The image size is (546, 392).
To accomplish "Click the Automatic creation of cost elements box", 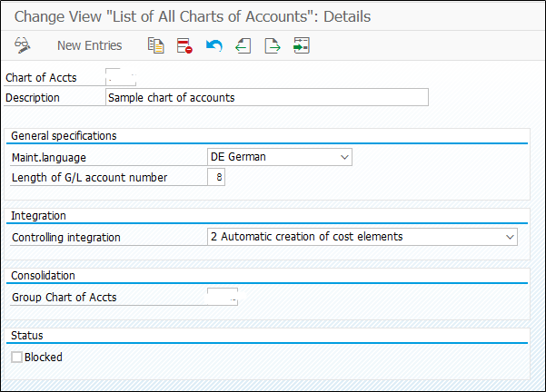I will click(362, 237).
